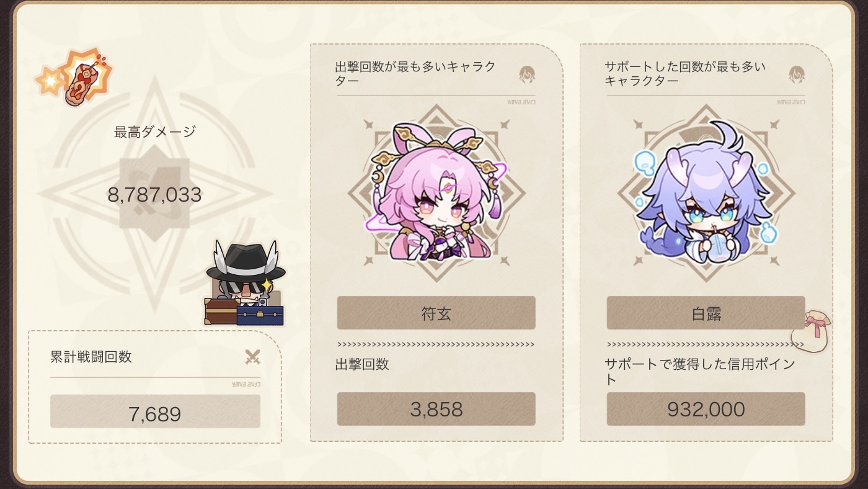Image resolution: width=868 pixels, height=489 pixels.
Task: Click the 8,787,033 highest damage value
Action: [x=154, y=195]
